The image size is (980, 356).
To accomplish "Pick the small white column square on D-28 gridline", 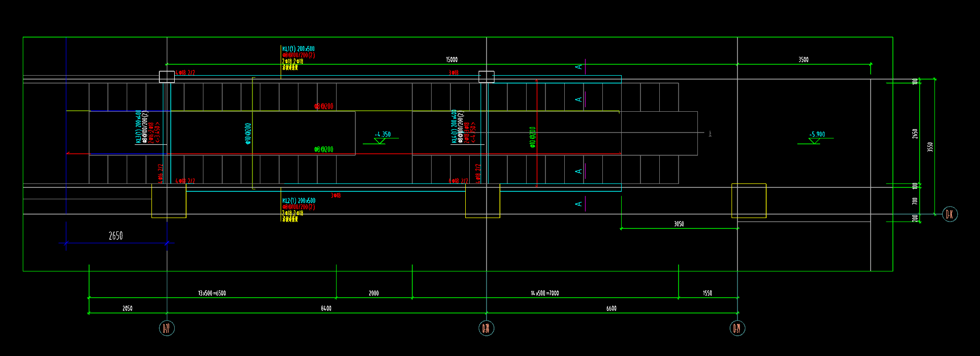I will point(487,77).
